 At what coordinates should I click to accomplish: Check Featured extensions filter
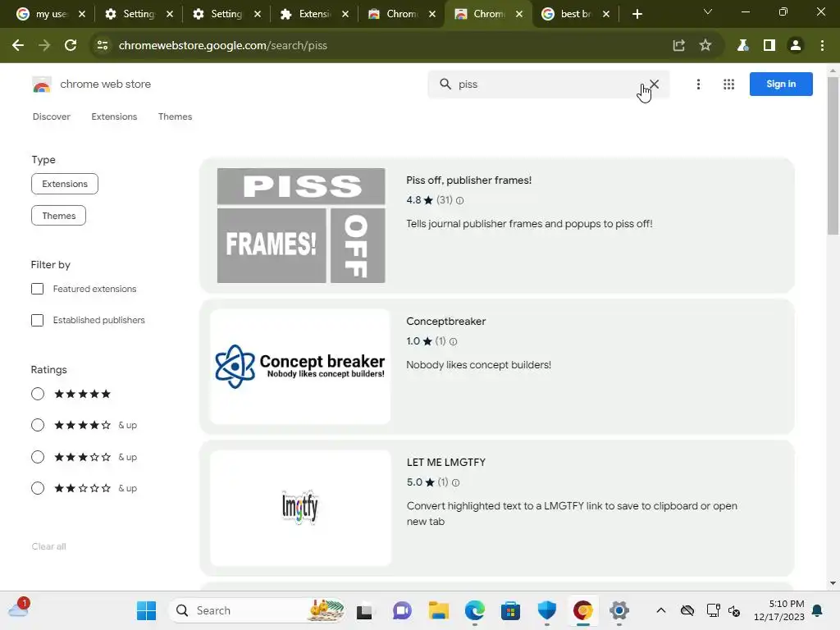38,289
